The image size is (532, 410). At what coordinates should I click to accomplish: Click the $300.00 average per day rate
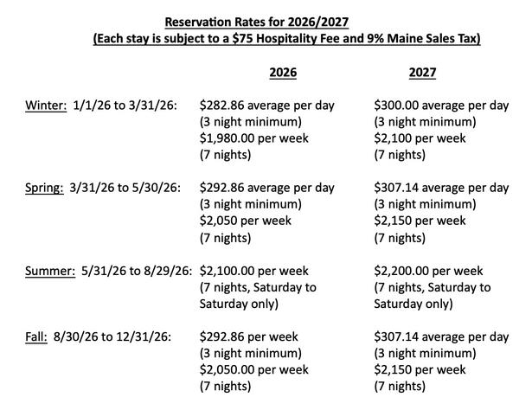(441, 106)
